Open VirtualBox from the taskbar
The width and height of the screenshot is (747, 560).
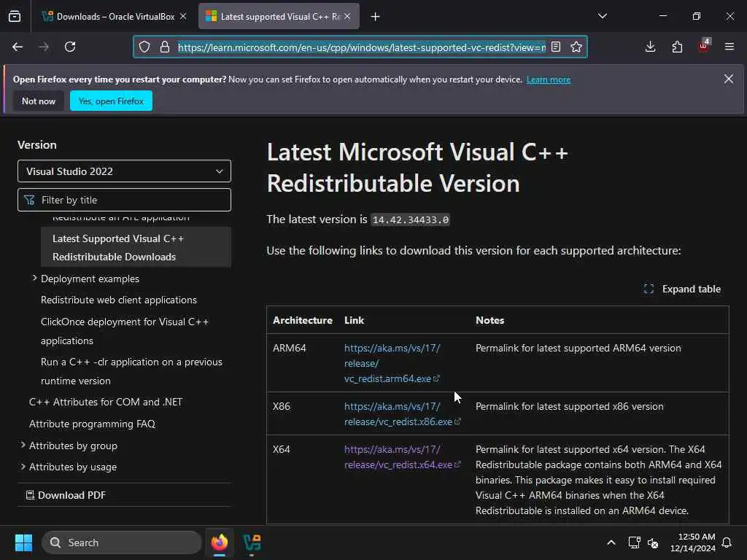252,542
